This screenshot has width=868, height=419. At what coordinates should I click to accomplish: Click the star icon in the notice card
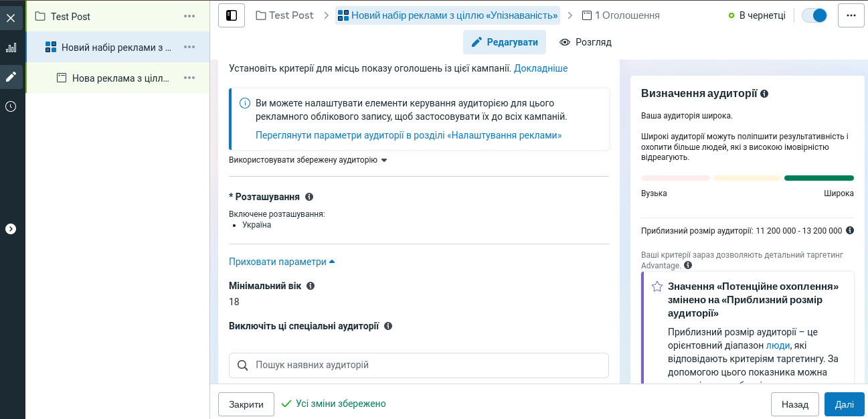pyautogui.click(x=657, y=286)
